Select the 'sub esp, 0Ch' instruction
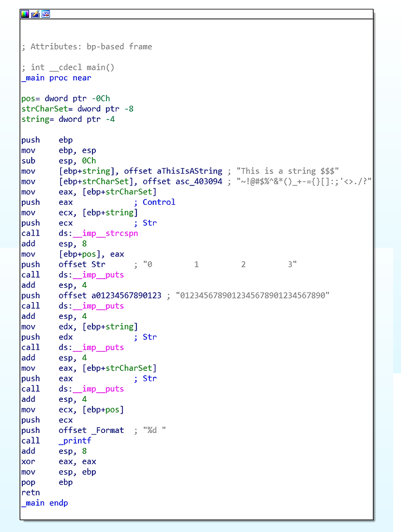The image size is (401, 532). click(x=58, y=160)
